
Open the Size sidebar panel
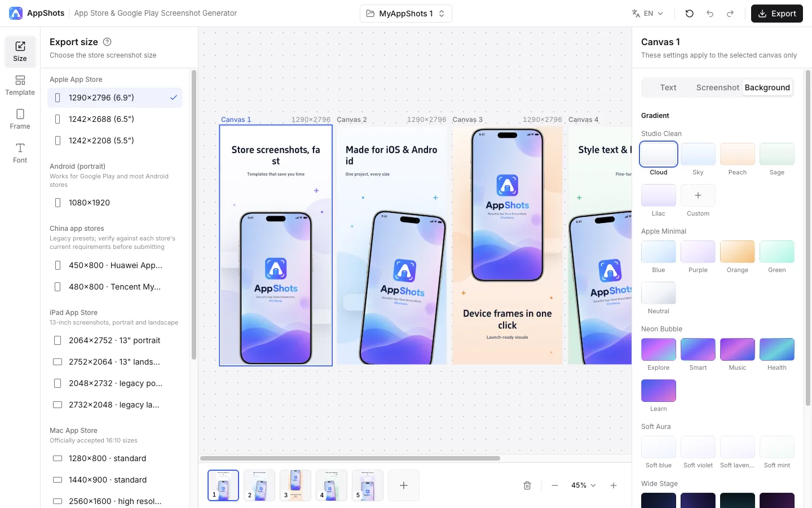coord(20,51)
